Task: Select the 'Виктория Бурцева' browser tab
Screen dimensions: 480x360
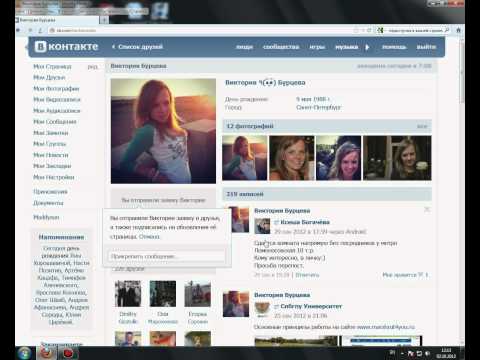Action: click(x=57, y=20)
